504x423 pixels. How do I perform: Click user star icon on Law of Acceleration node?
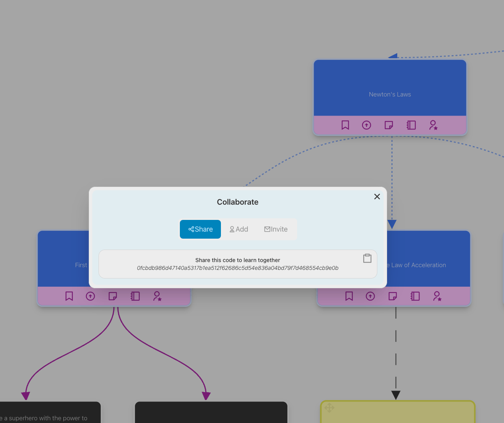pos(437,296)
